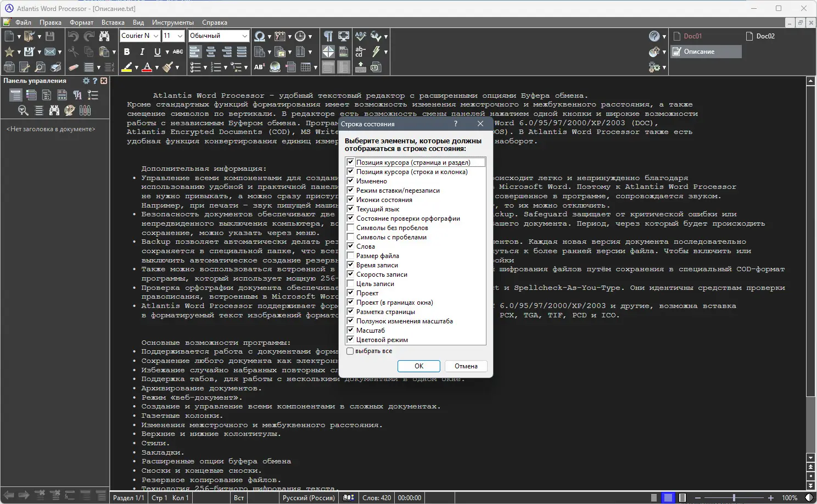Viewport: 817px width, 504px height.
Task: Apply strikethrough with the ABC icon
Action: (178, 52)
